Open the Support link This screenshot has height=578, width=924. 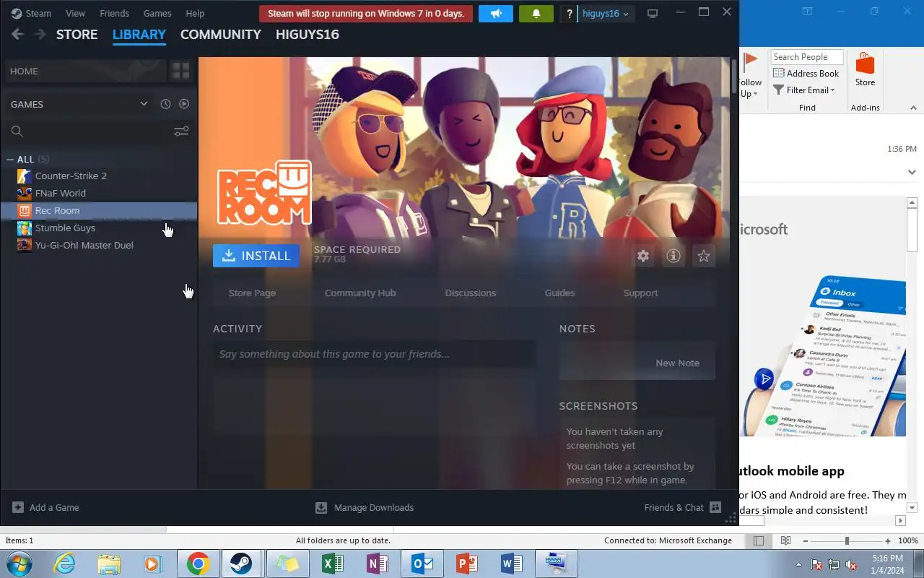641,293
